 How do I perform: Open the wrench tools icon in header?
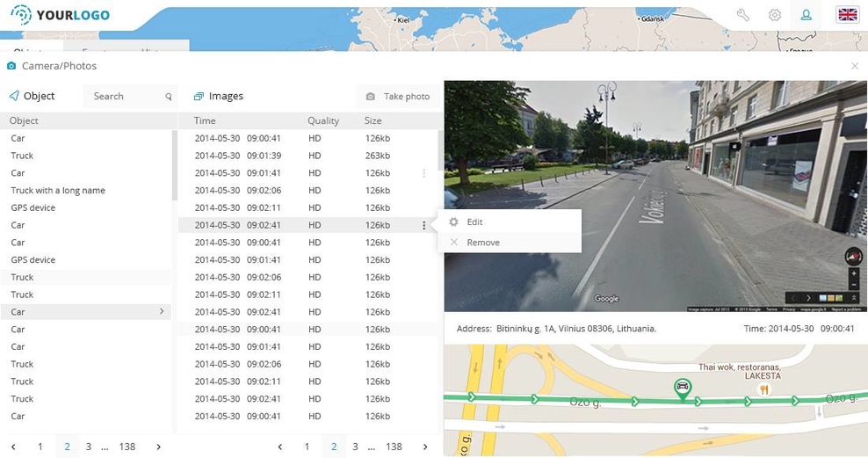click(x=743, y=15)
